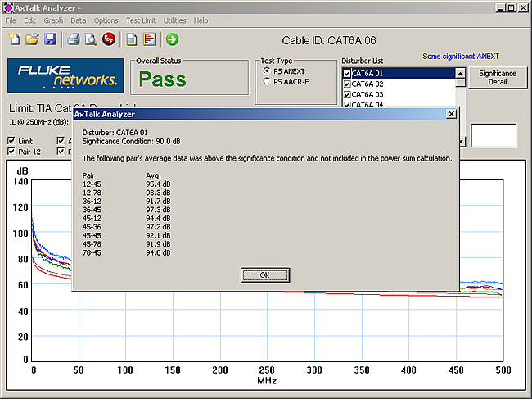Click the 78-45 pair row
Image resolution: width=532 pixels, height=399 pixels.
126,252
